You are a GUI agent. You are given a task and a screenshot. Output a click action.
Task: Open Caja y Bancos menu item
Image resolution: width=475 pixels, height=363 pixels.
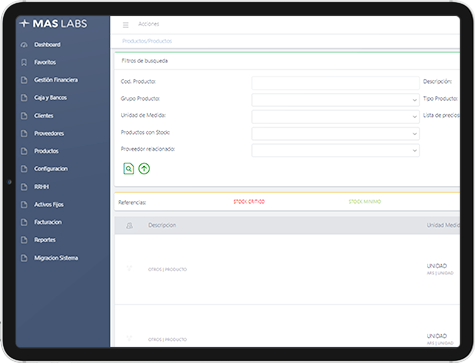(x=50, y=98)
